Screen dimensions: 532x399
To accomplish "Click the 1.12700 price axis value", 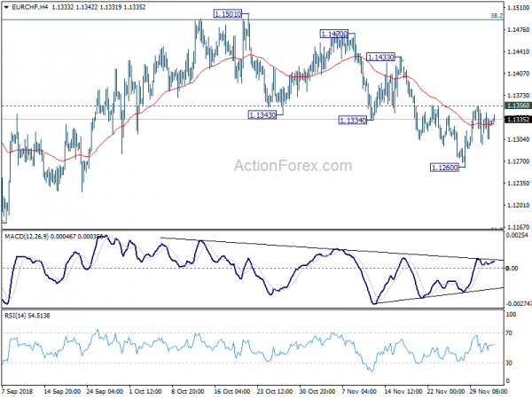I will pos(518,161).
